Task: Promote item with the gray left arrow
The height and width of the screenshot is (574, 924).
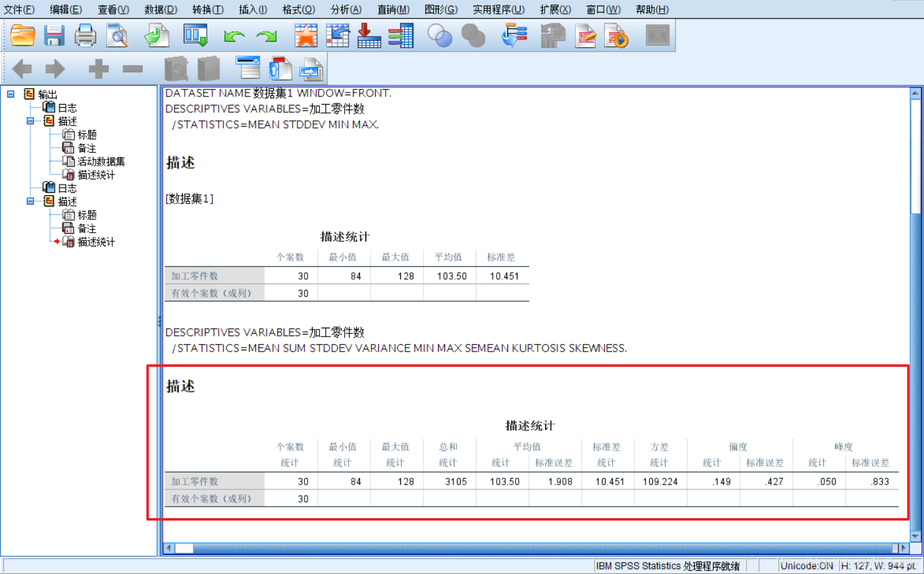Action: click(x=22, y=69)
